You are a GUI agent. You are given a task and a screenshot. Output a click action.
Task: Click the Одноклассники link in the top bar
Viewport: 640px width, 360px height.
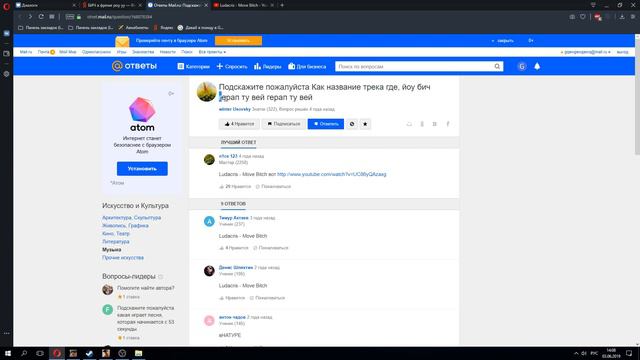96,52
